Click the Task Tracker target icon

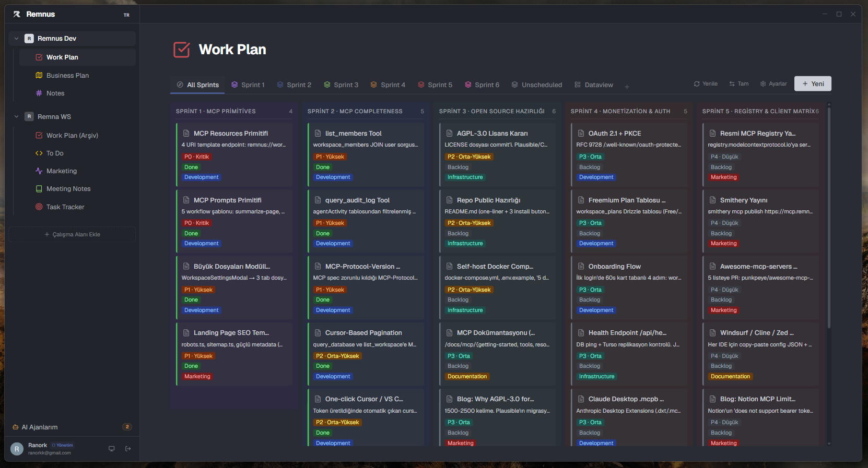coord(39,207)
